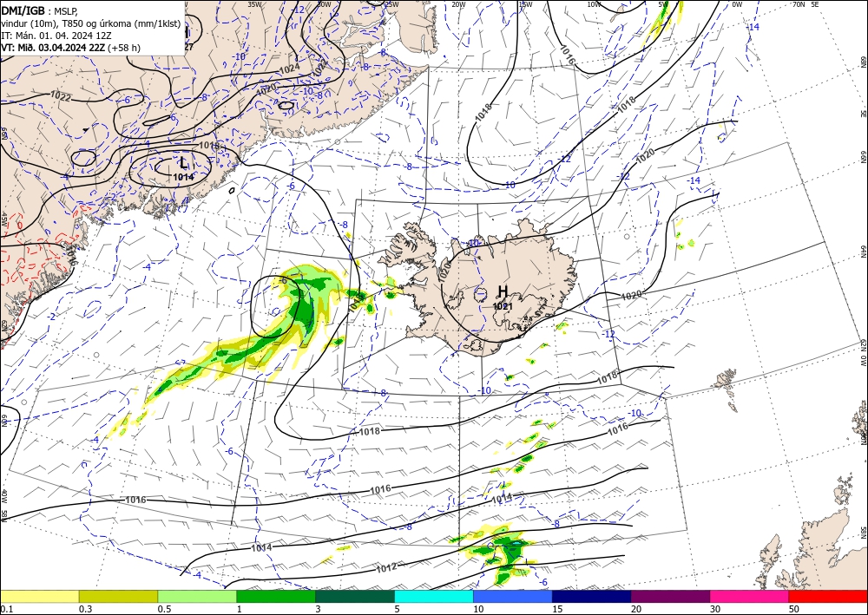Image resolution: width=868 pixels, height=615 pixels.
Task: Click the 50 legend scale value
Action: [794, 609]
